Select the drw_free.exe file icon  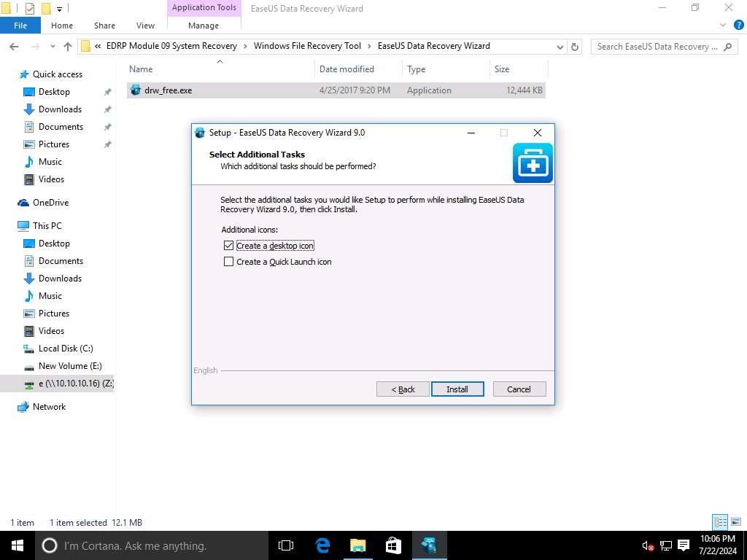(136, 90)
